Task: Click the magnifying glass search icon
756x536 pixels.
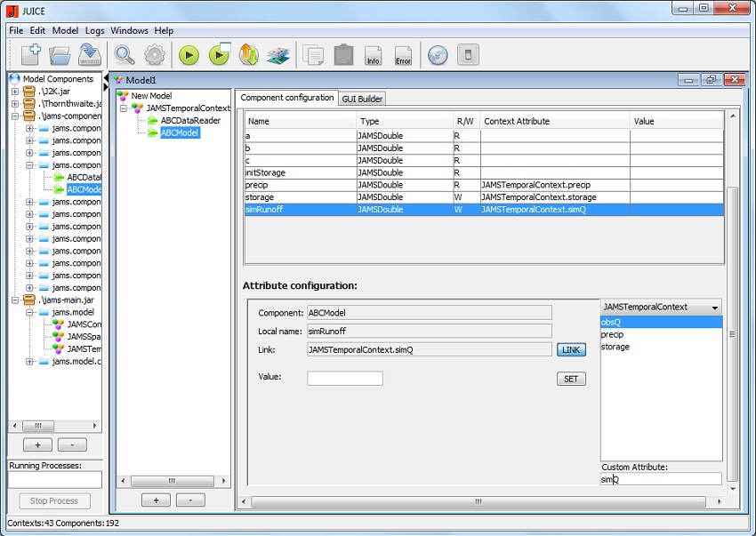Action: pos(125,55)
